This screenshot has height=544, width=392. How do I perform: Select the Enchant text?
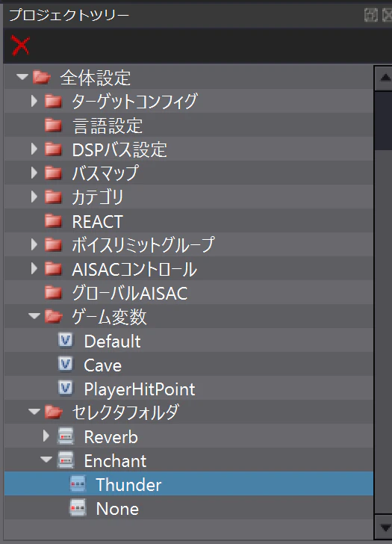point(115,461)
